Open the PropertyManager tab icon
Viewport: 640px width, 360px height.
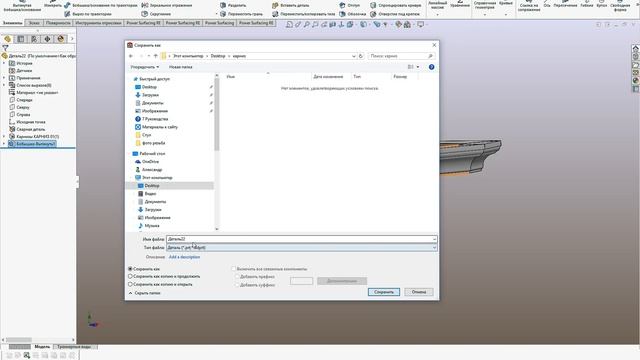pyautogui.click(x=21, y=39)
